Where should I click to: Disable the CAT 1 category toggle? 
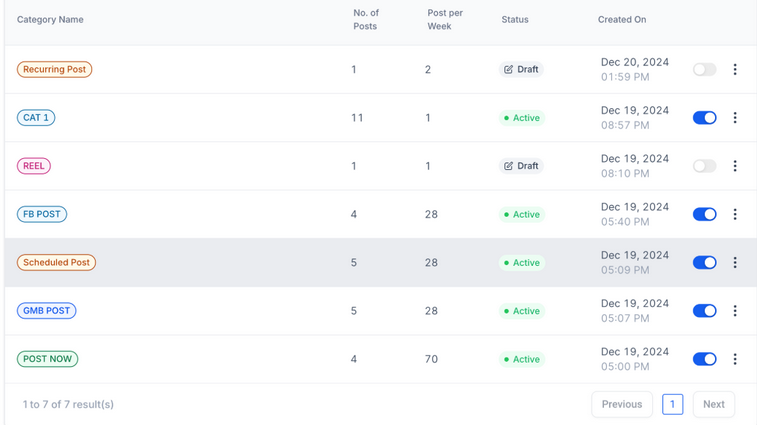click(x=704, y=118)
